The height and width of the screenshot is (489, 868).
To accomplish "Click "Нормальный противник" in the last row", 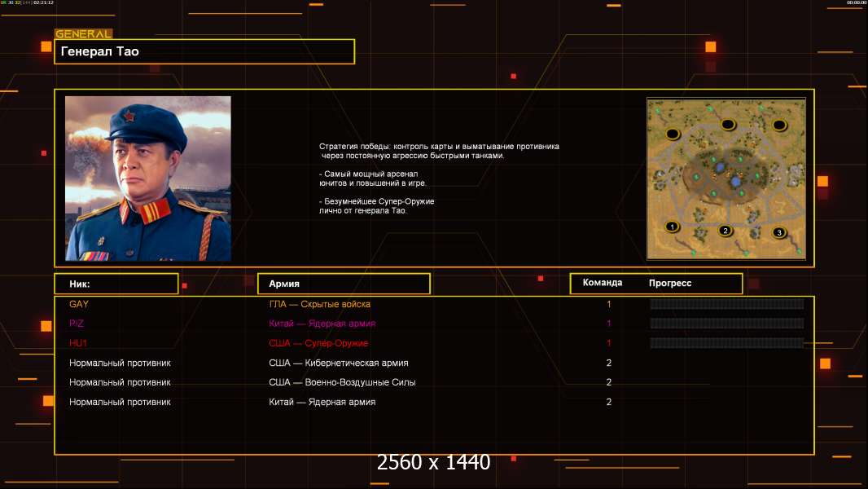I will [x=120, y=402].
